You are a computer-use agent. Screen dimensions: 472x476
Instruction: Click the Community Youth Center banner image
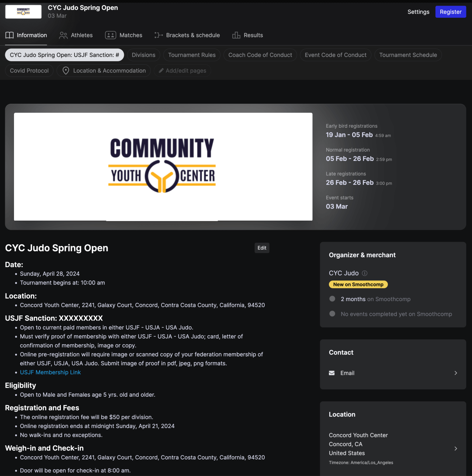[x=163, y=167]
